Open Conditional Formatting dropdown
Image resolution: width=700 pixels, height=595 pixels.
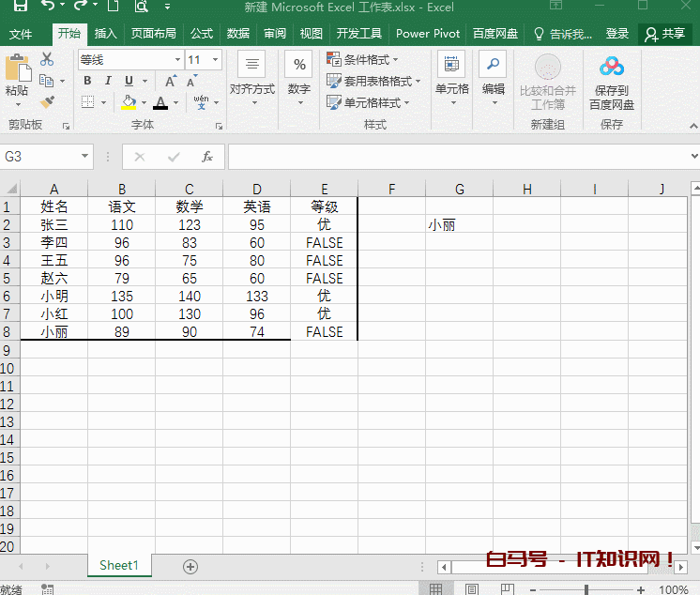coord(363,59)
